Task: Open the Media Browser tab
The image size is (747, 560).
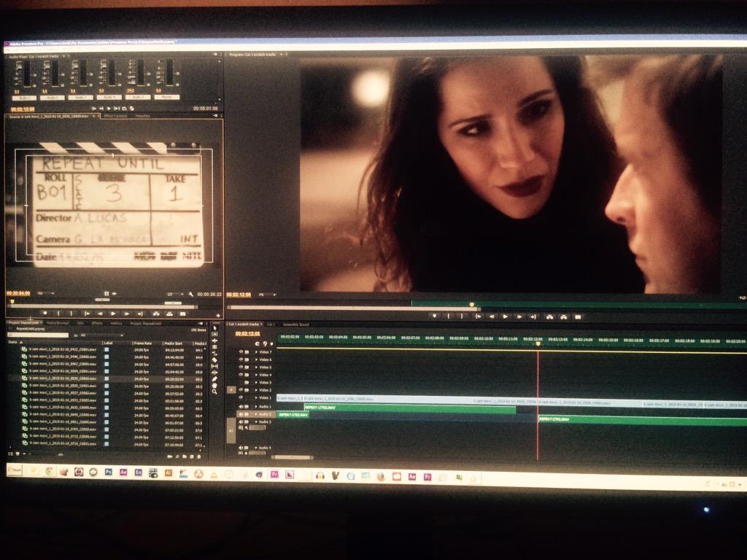Action: (58, 323)
